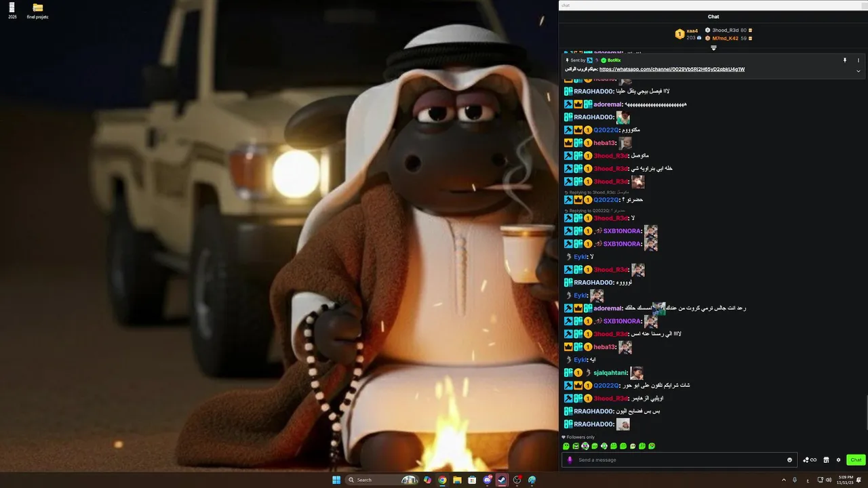The image size is (868, 488).
Task: Open the WhatsApp channel link in pinned message
Action: pyautogui.click(x=672, y=69)
